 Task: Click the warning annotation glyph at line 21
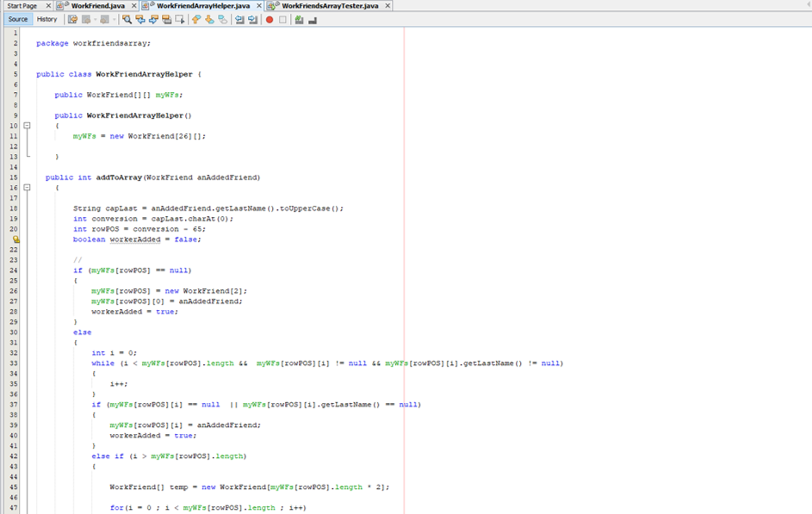18,239
